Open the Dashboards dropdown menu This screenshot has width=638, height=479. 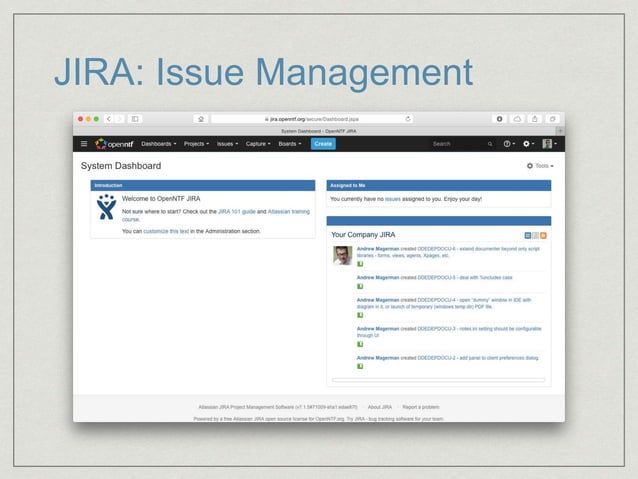coord(159,144)
